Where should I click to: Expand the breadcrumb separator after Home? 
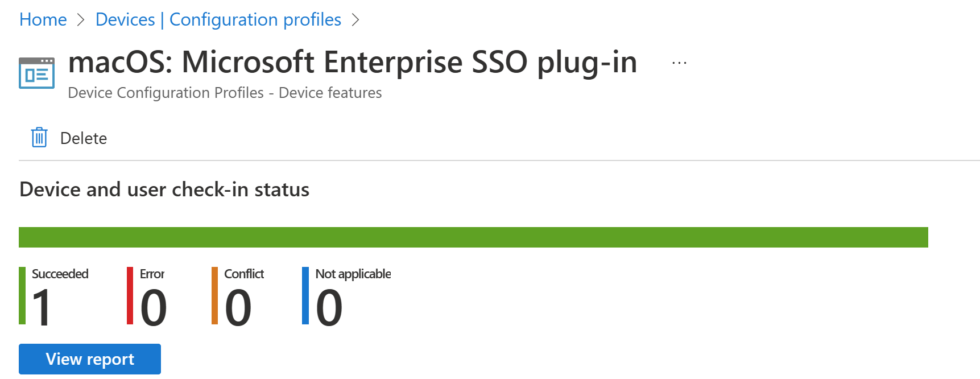(x=81, y=19)
